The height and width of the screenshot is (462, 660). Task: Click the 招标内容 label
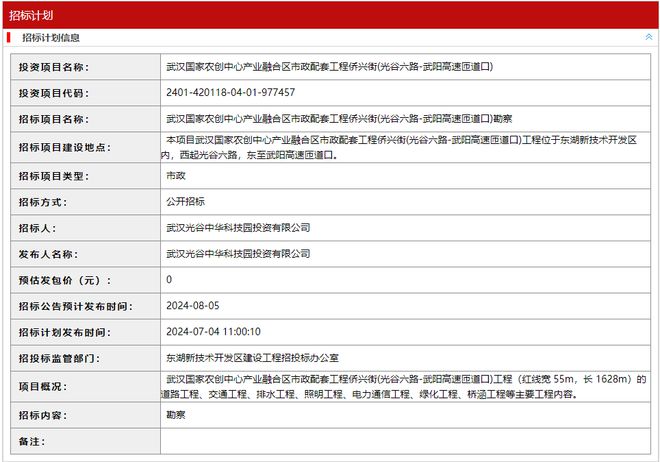(43, 415)
